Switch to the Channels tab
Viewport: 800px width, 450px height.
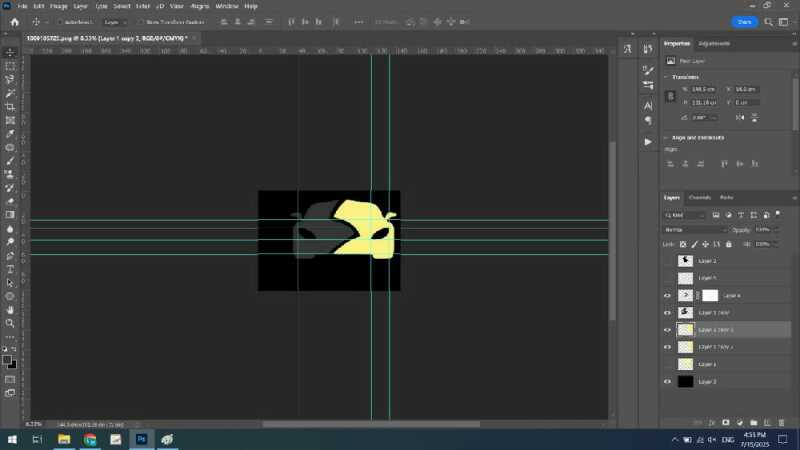[x=699, y=197]
